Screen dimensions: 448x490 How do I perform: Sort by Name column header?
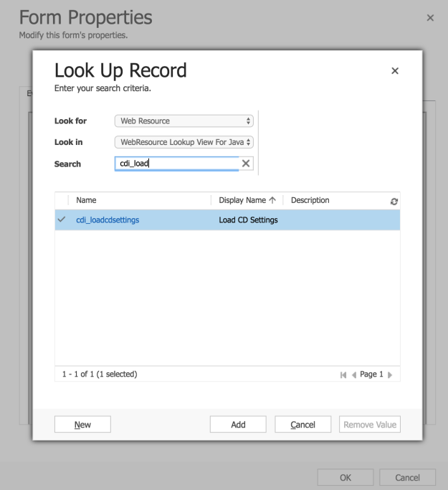click(x=86, y=201)
